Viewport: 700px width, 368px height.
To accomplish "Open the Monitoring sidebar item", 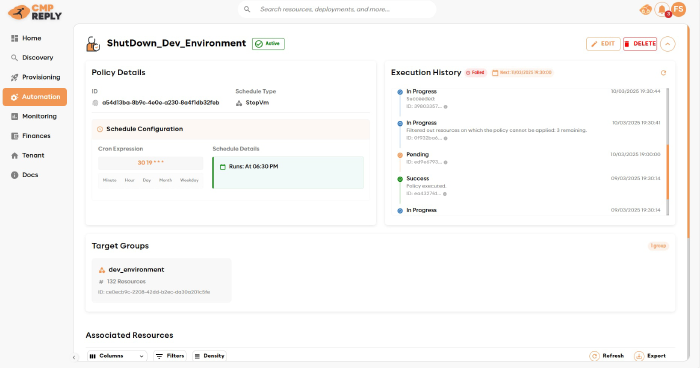I will 35,116.
